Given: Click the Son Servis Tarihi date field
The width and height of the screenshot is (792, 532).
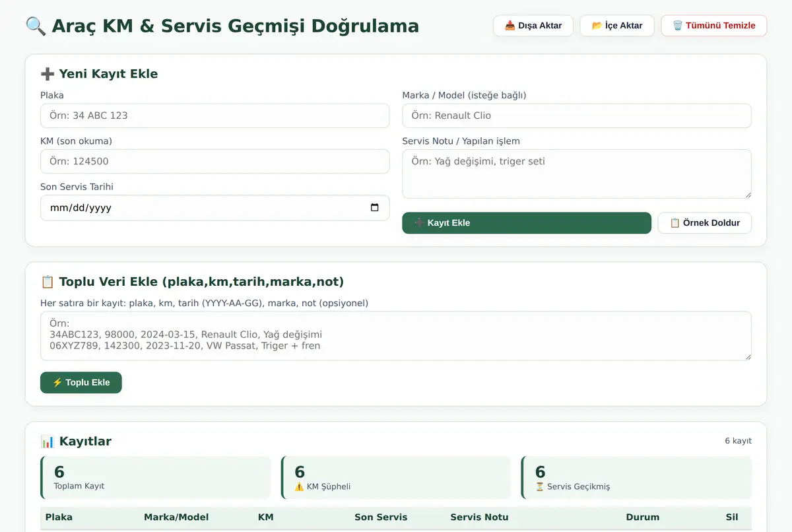Looking at the screenshot, I should (x=214, y=207).
